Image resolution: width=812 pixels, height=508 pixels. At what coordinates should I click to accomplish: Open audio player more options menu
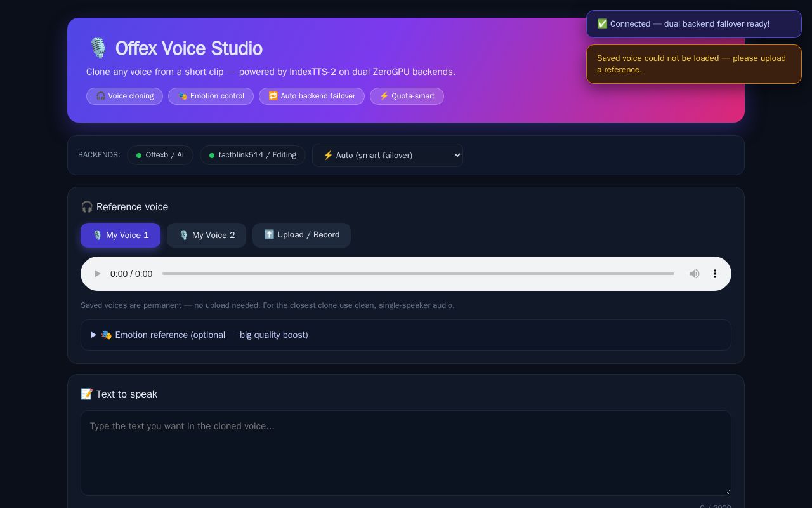tap(715, 274)
